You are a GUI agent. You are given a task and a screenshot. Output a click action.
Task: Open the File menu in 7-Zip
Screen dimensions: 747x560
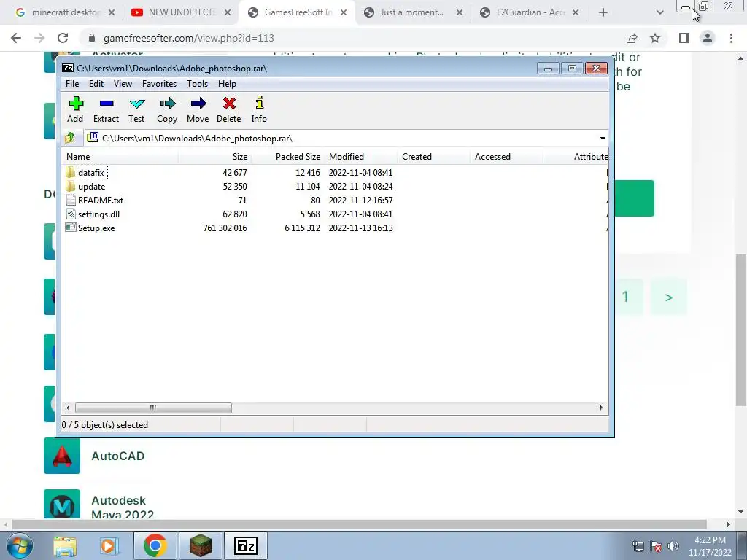click(x=72, y=84)
